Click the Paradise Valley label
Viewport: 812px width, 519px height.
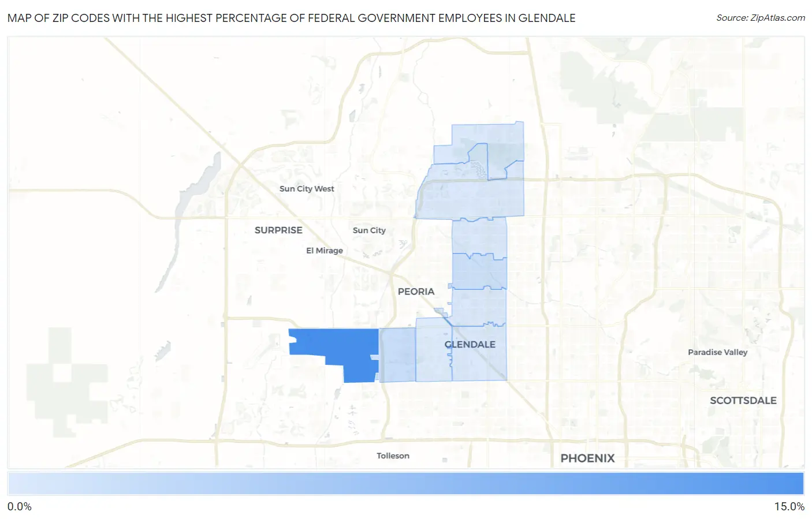click(x=718, y=352)
